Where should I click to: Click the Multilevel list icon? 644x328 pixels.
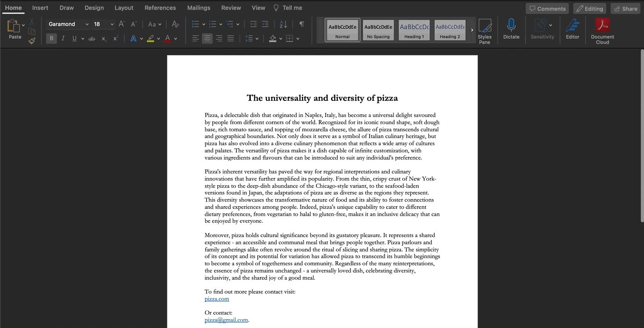click(230, 24)
